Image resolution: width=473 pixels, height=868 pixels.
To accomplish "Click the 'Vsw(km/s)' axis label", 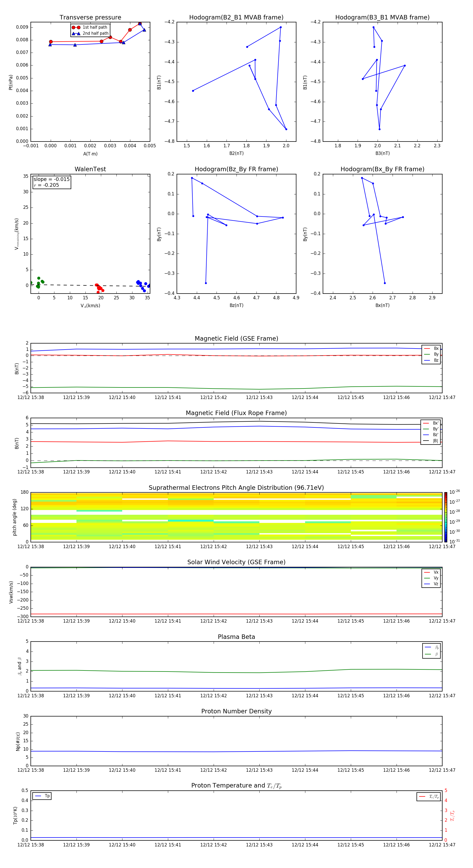I will 11,592.
